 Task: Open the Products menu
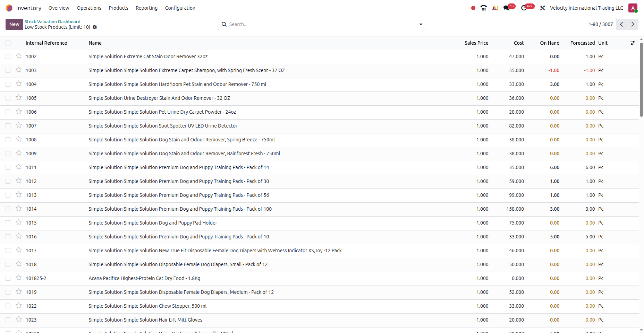(x=118, y=8)
